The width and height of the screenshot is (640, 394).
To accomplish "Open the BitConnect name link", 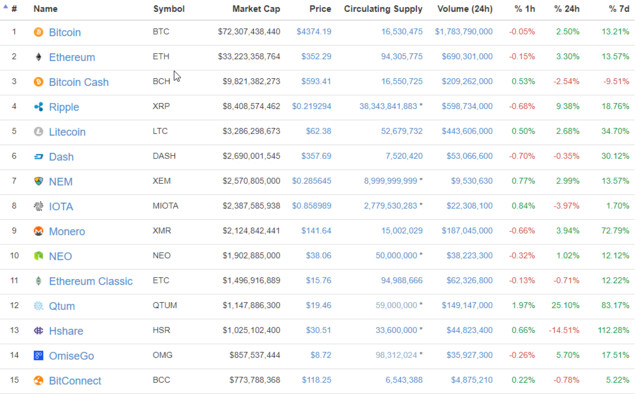I will 75,381.
